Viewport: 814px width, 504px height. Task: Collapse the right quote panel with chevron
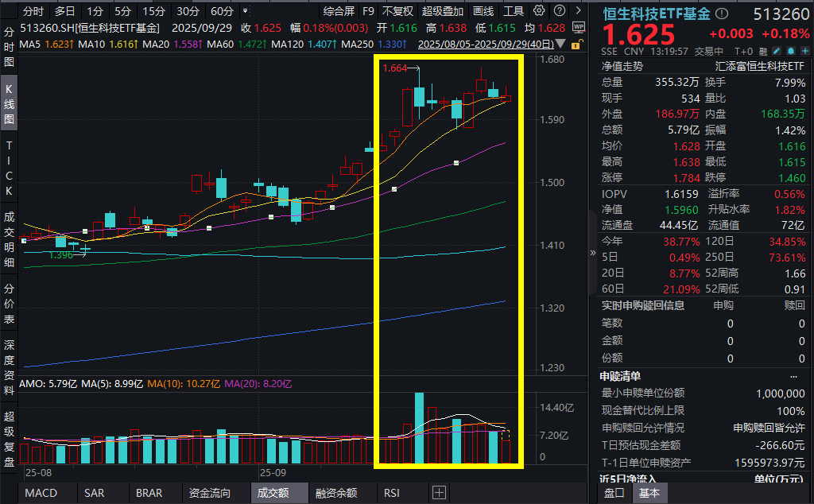pos(592,252)
